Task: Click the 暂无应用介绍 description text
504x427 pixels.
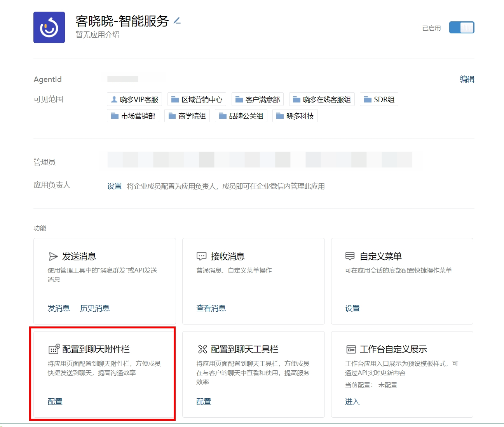Action: pyautogui.click(x=98, y=35)
